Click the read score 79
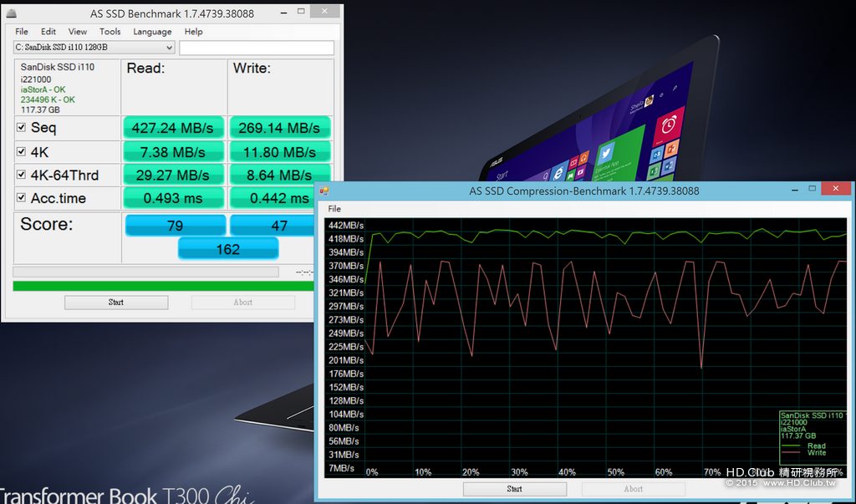Image resolution: width=856 pixels, height=504 pixels. 176,226
